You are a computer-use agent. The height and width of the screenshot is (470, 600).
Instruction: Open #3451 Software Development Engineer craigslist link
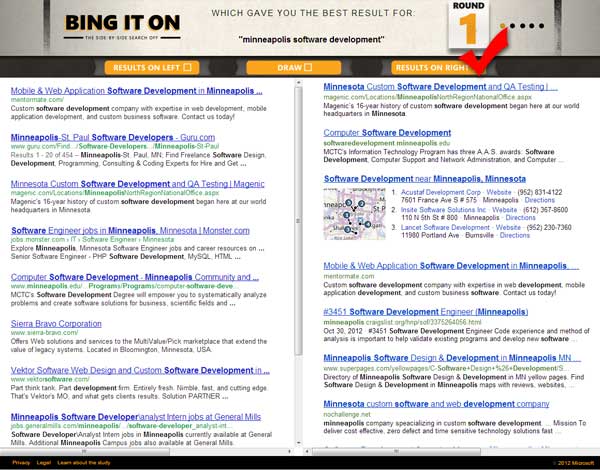point(426,312)
